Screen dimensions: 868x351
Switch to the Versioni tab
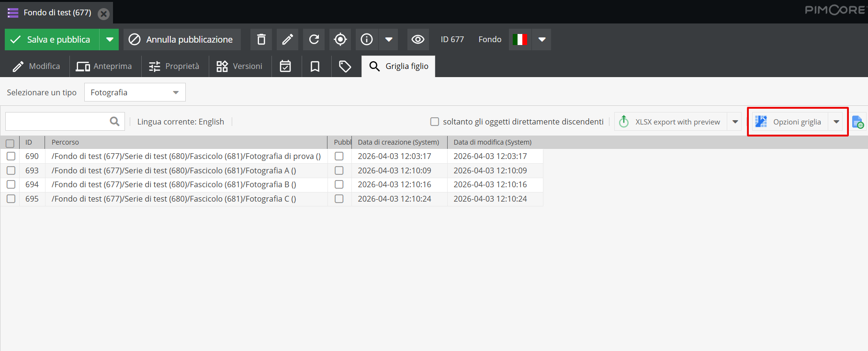tap(239, 66)
